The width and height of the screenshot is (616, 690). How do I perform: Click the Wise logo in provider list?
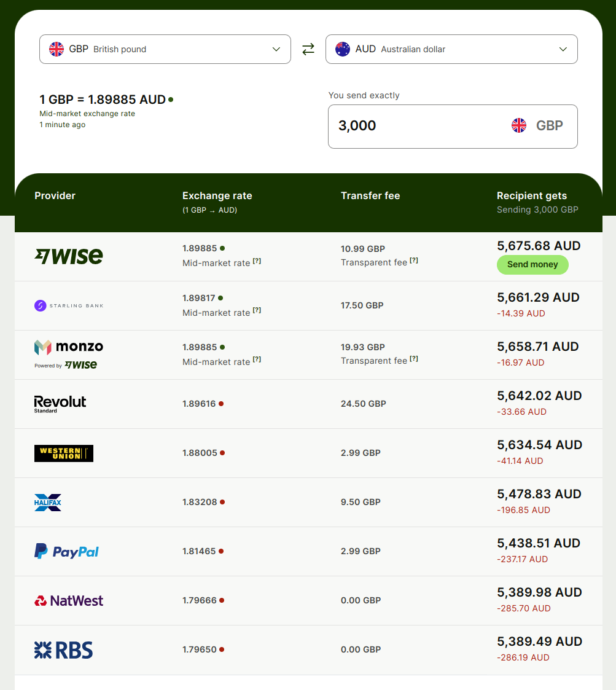69,257
